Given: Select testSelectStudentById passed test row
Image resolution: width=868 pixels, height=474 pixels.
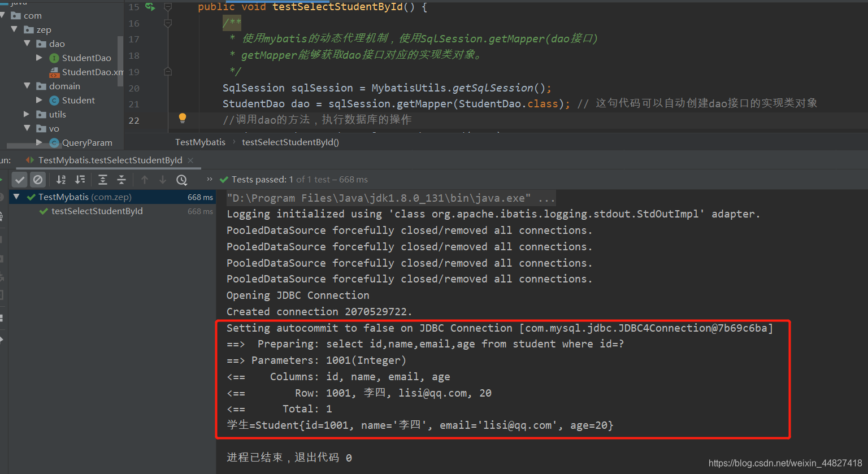Looking at the screenshot, I should pyautogui.click(x=112, y=211).
